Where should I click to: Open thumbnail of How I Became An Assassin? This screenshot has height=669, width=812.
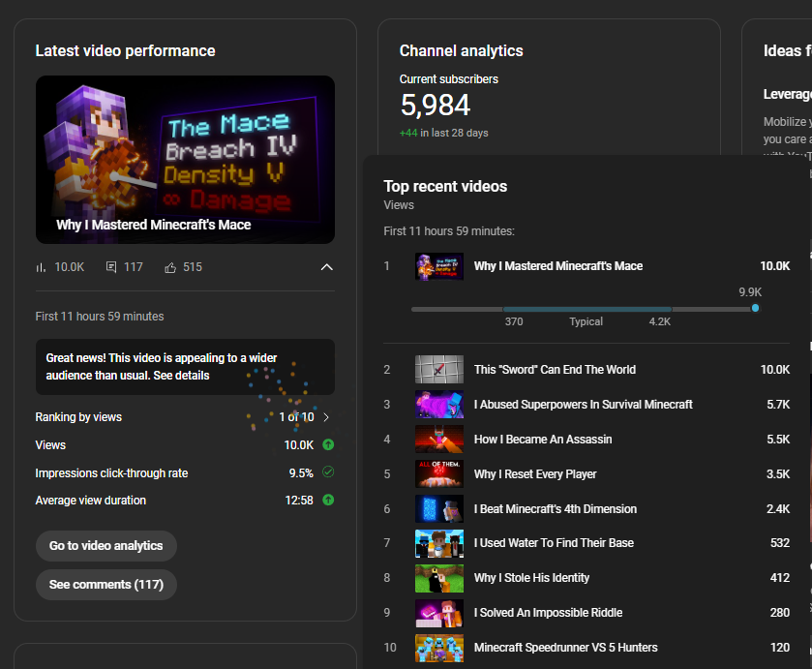coord(439,439)
